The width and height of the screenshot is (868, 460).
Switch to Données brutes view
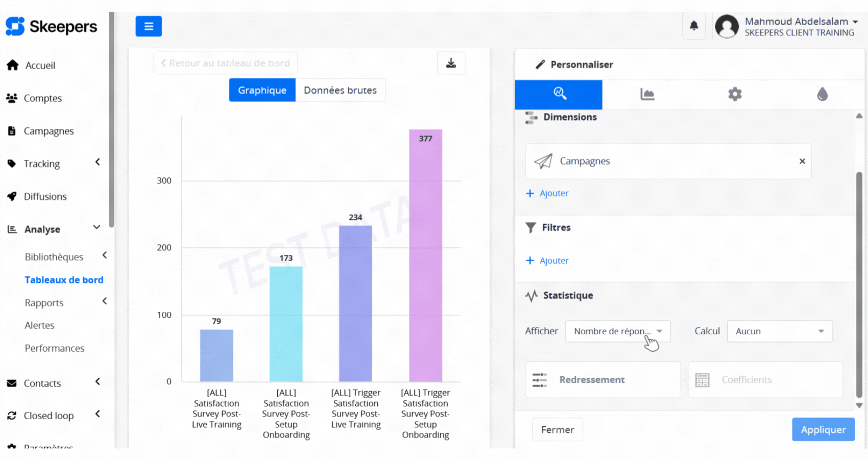pos(340,90)
